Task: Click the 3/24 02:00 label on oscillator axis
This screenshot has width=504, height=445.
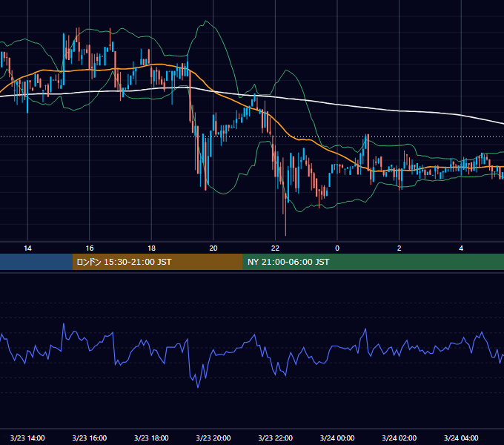Action: tap(399, 438)
